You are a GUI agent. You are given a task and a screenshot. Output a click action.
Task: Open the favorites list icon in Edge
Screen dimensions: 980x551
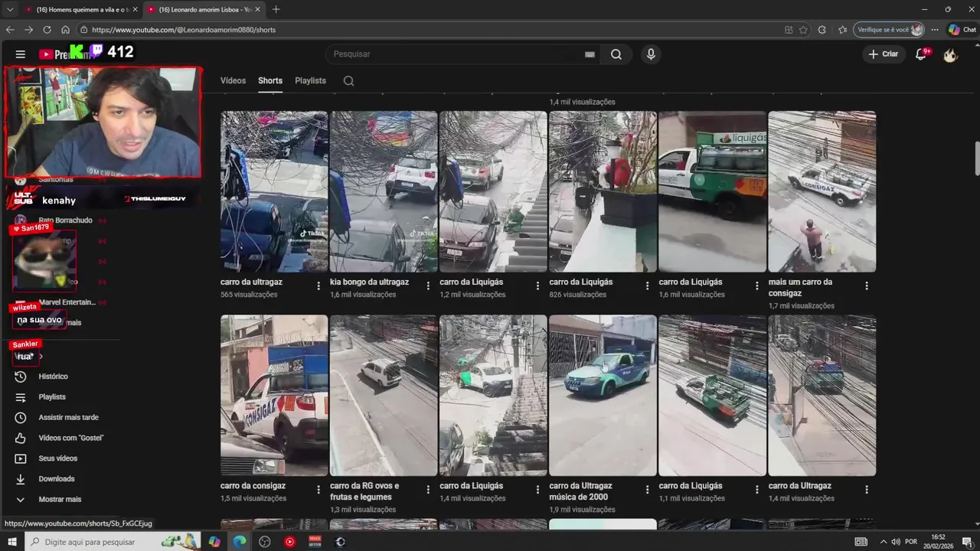pyautogui.click(x=842, y=30)
